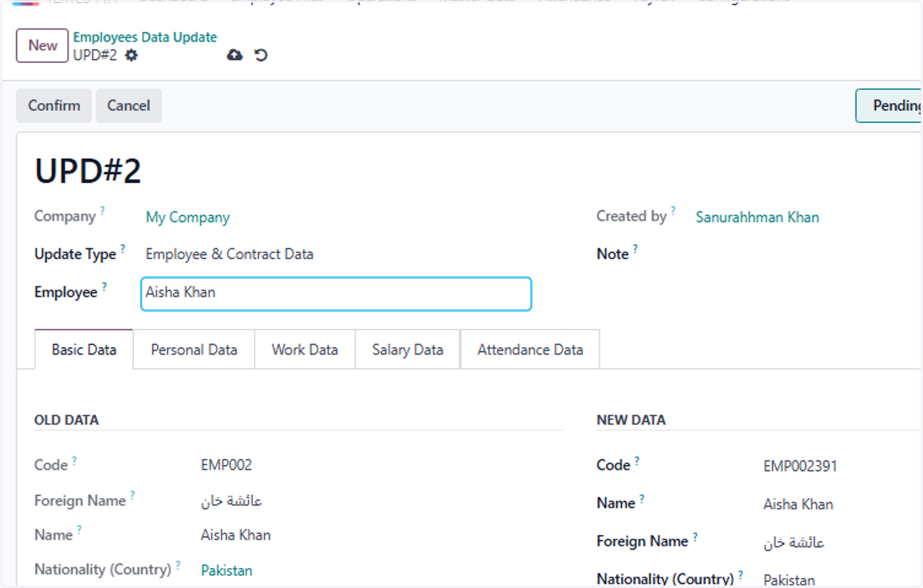Show the help tooltip beside Update Type label
The image size is (923, 588).
pos(123,249)
